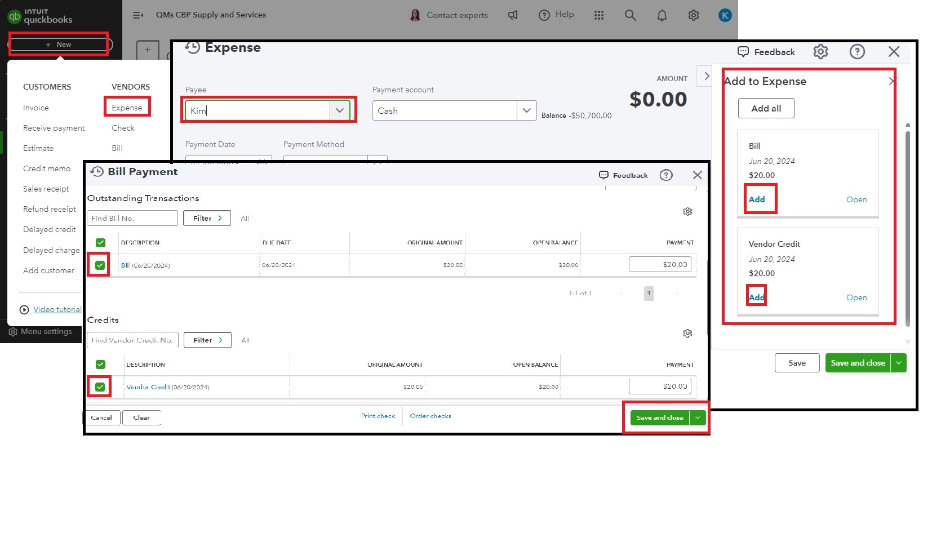Collapse the sidebar with the hamburger icon
Viewport: 932px width, 560px height.
coord(137,15)
